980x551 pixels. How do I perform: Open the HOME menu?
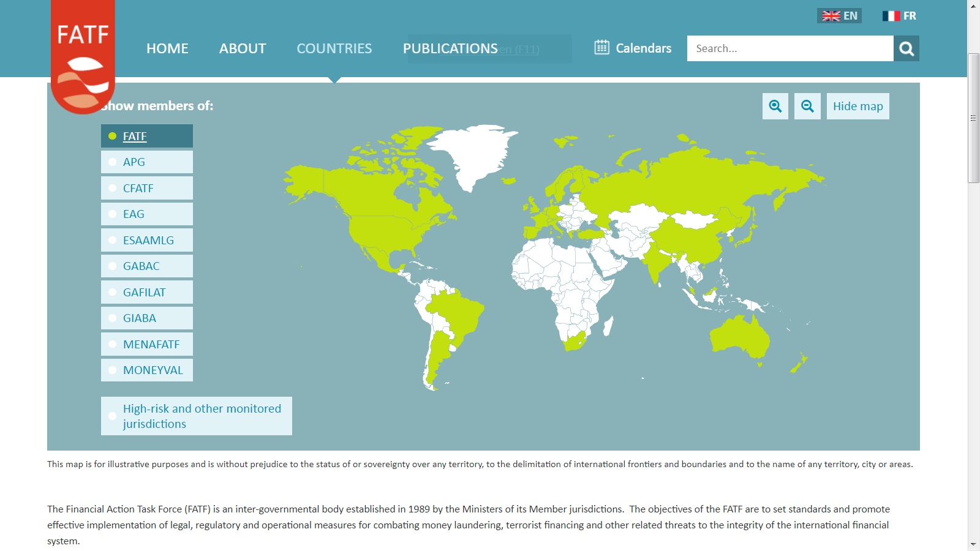pos(167,48)
